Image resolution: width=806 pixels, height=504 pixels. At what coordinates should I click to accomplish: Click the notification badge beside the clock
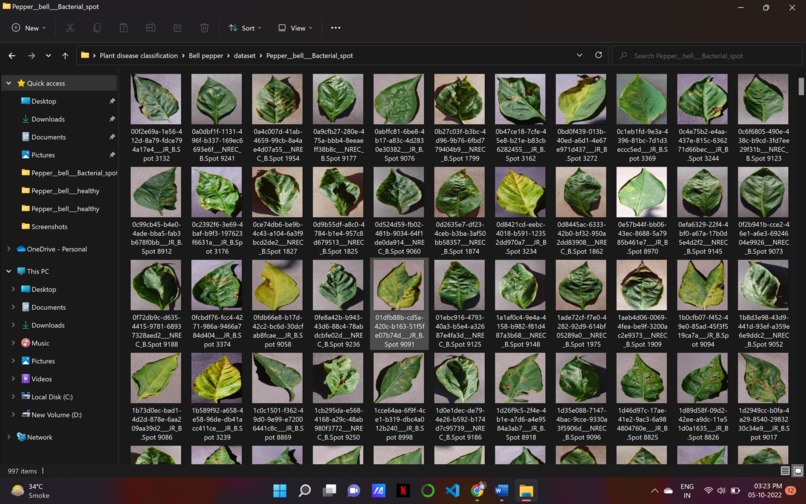pos(791,490)
